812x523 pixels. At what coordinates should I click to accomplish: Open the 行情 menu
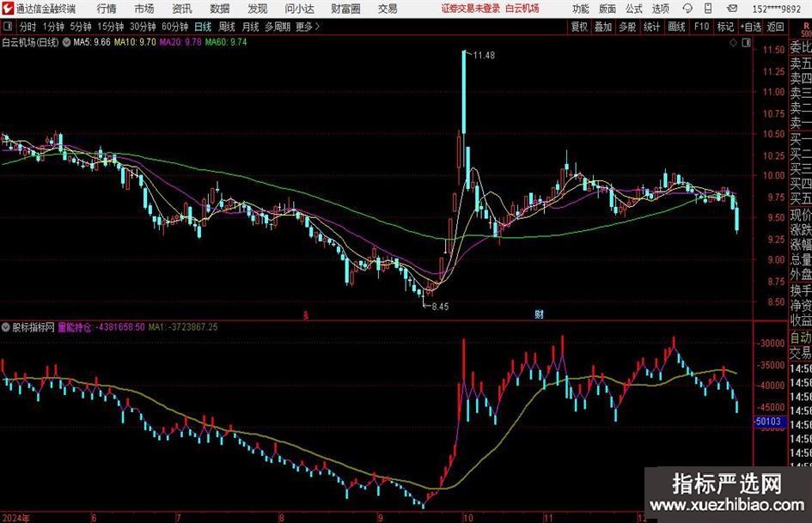(107, 9)
